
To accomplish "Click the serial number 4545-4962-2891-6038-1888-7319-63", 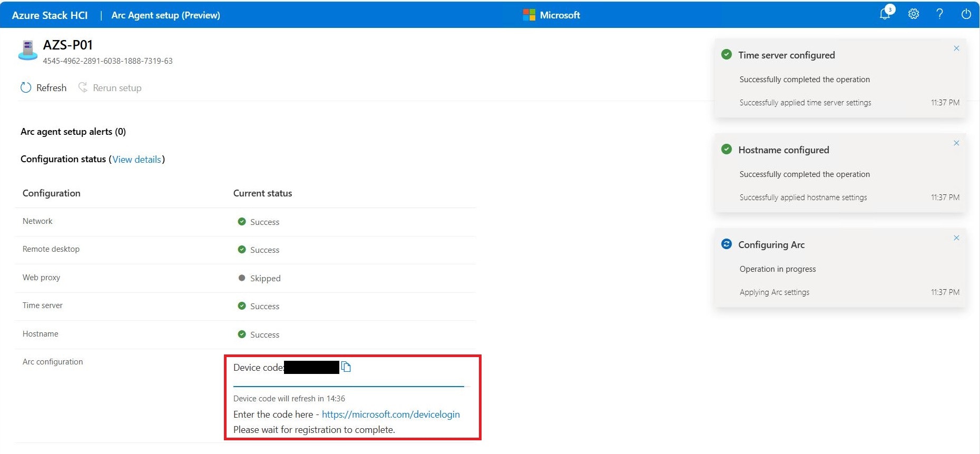I will pos(107,61).
